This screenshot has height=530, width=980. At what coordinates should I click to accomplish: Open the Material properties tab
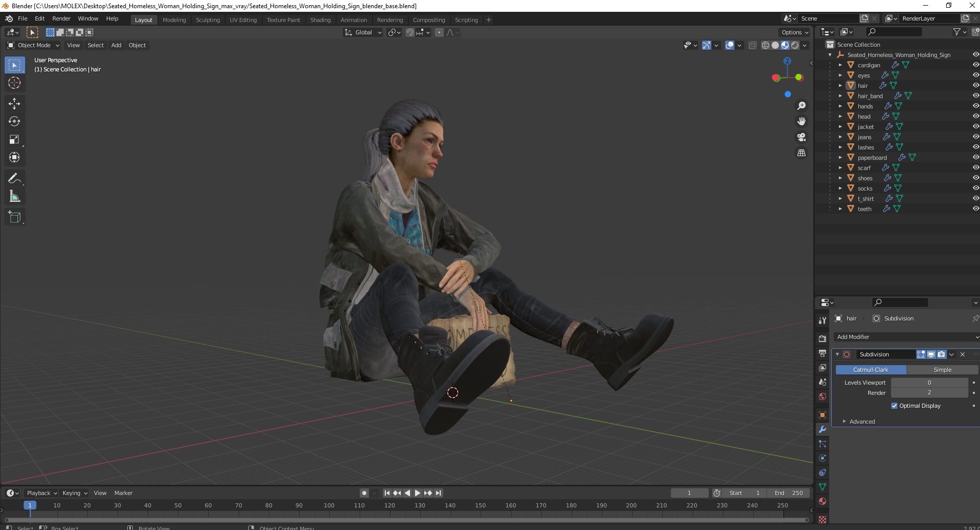tap(822, 501)
